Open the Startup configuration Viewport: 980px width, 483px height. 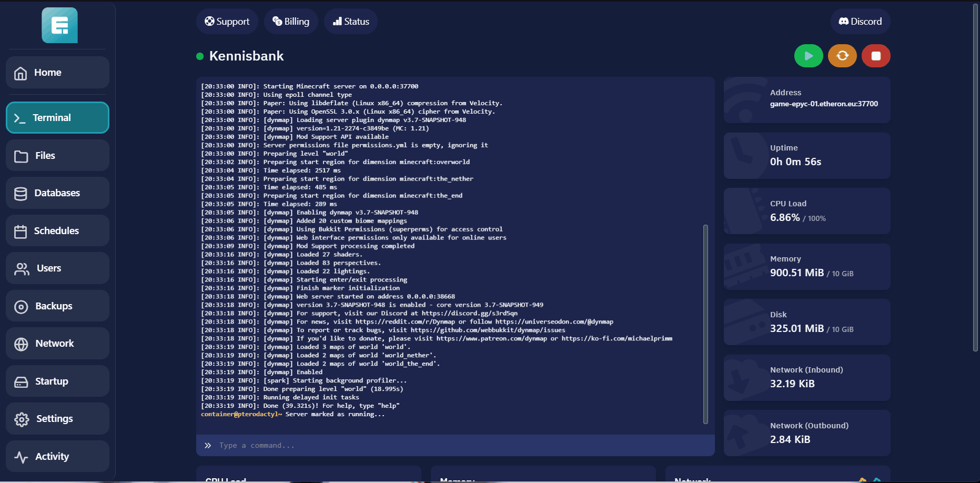coord(57,381)
